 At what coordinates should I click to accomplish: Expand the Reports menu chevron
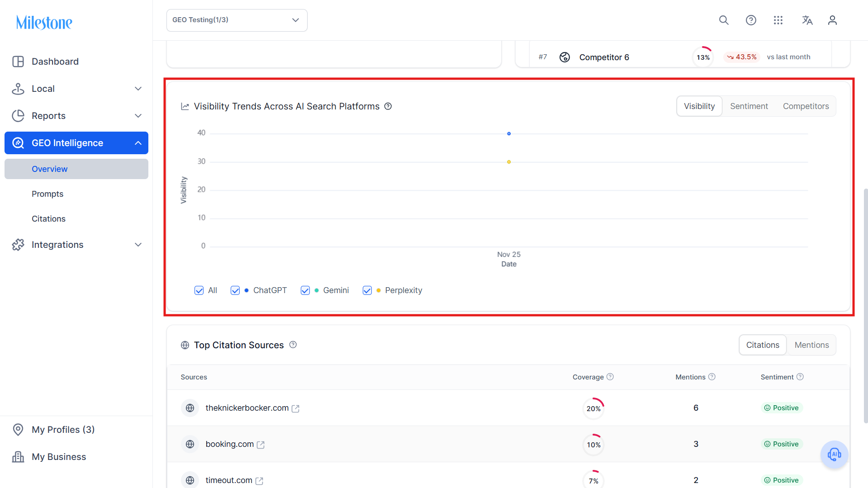click(x=138, y=116)
